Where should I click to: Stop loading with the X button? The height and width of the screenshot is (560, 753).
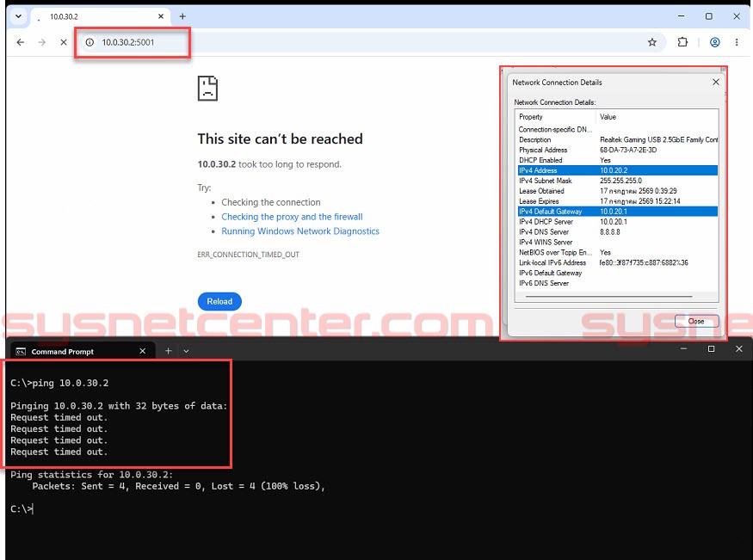(x=64, y=42)
